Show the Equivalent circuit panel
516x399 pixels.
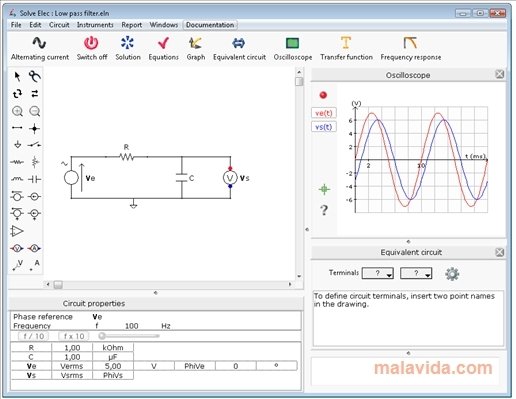tap(239, 49)
